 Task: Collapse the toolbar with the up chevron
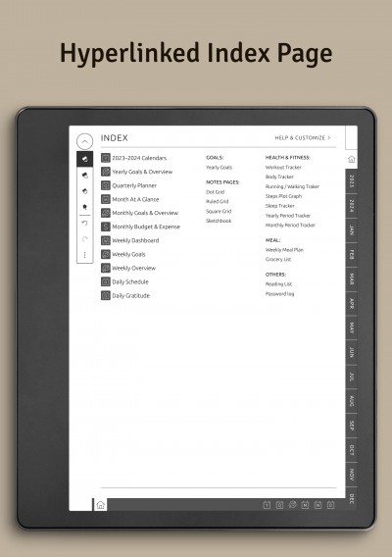click(84, 141)
